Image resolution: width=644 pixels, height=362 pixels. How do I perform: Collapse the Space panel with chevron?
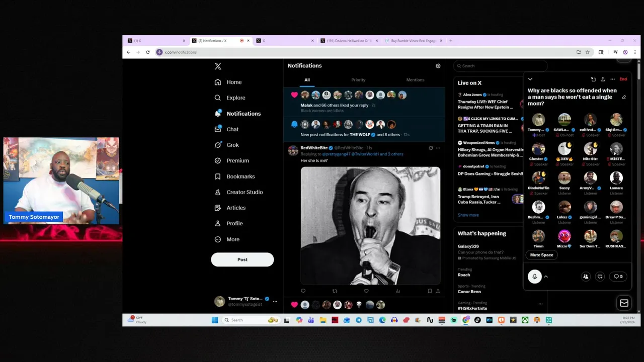coord(530,79)
